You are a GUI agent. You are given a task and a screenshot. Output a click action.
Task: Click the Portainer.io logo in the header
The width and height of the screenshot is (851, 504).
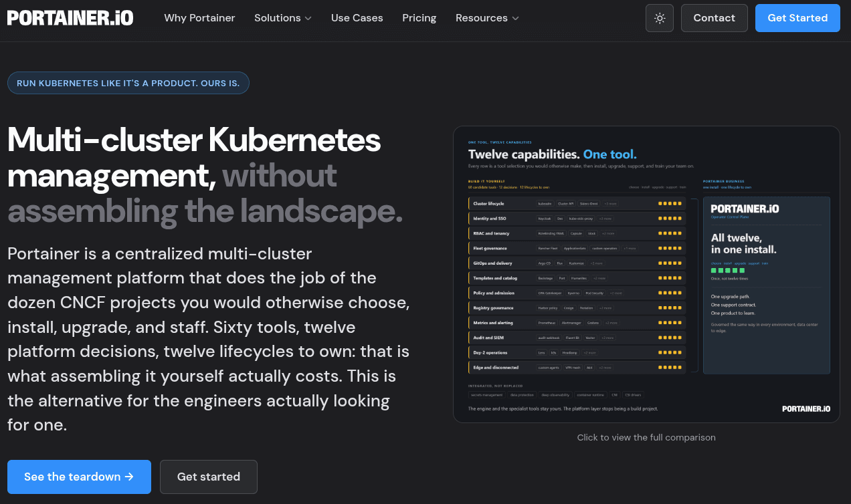tap(70, 18)
